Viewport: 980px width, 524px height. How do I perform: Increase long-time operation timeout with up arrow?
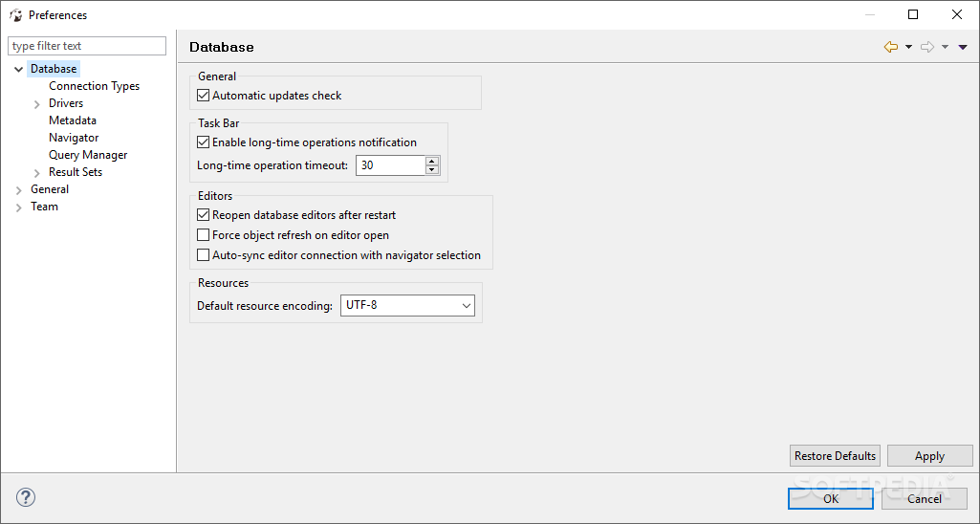pos(432,162)
